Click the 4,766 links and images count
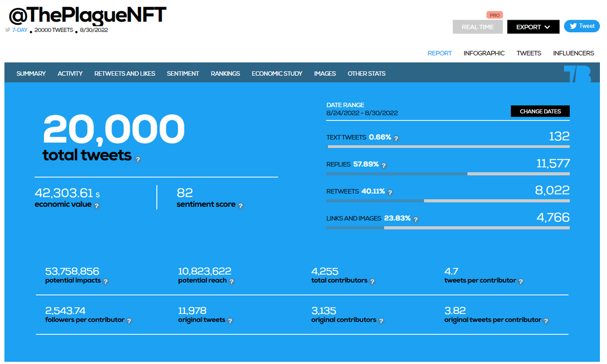 [x=553, y=217]
